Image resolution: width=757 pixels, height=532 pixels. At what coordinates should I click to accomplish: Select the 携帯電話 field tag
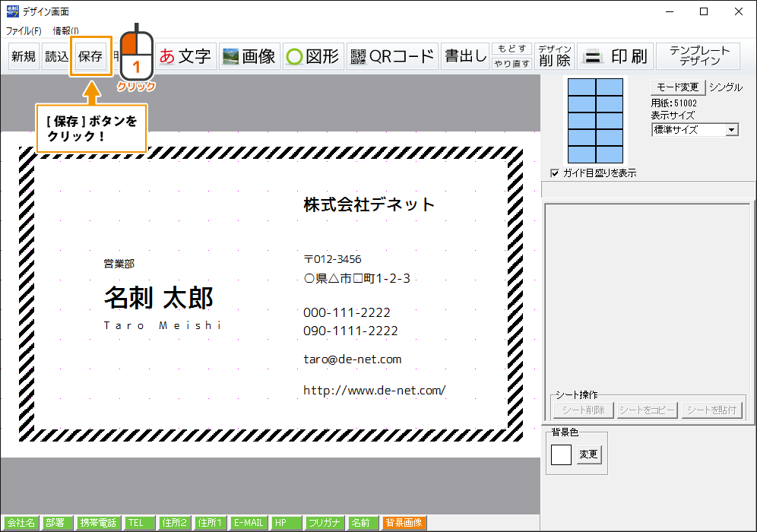pyautogui.click(x=98, y=523)
